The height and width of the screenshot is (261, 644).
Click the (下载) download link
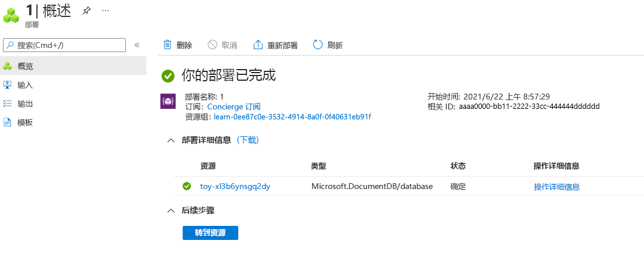[248, 140]
